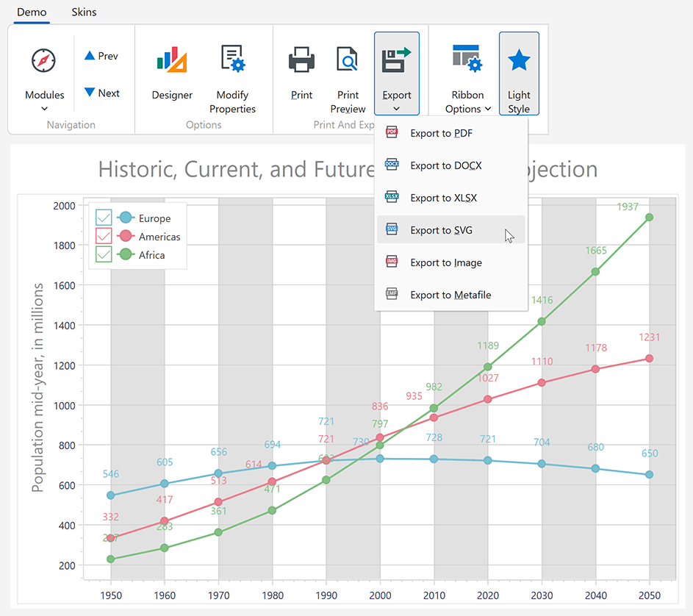Click the Prev navigation button
This screenshot has width=693, height=616.
(101, 55)
